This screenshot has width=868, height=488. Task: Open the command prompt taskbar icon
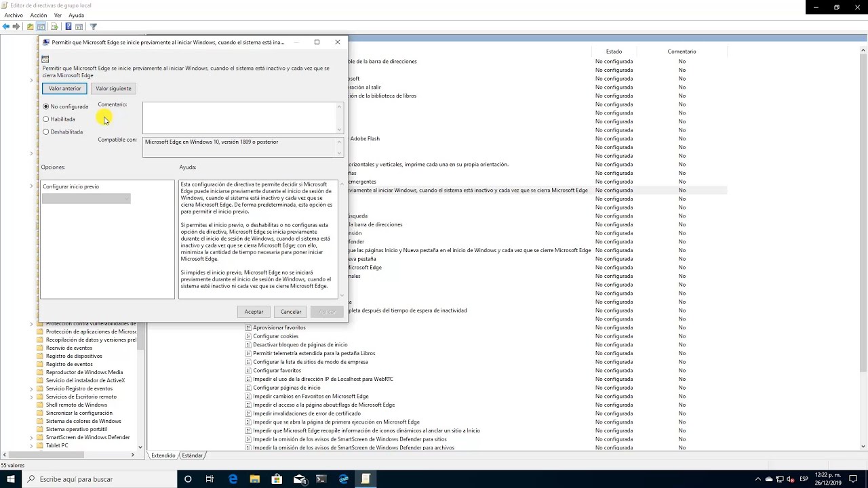click(321, 479)
